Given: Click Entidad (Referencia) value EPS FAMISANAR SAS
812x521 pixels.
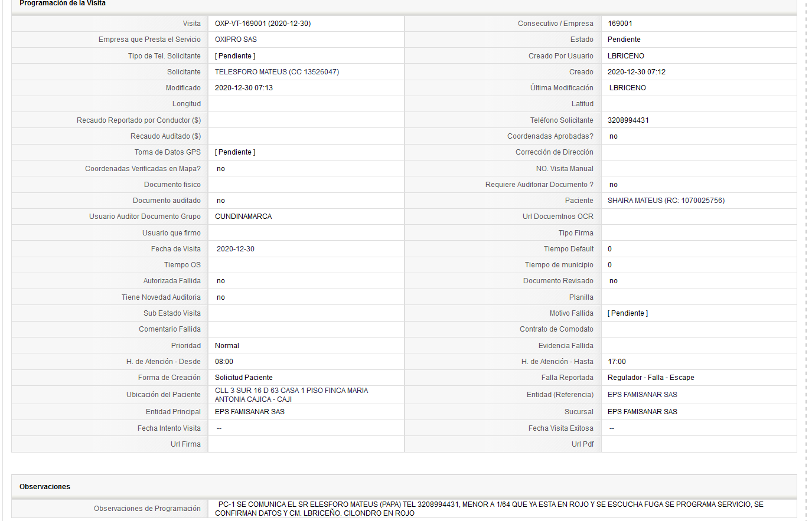Looking at the screenshot, I should [x=643, y=395].
